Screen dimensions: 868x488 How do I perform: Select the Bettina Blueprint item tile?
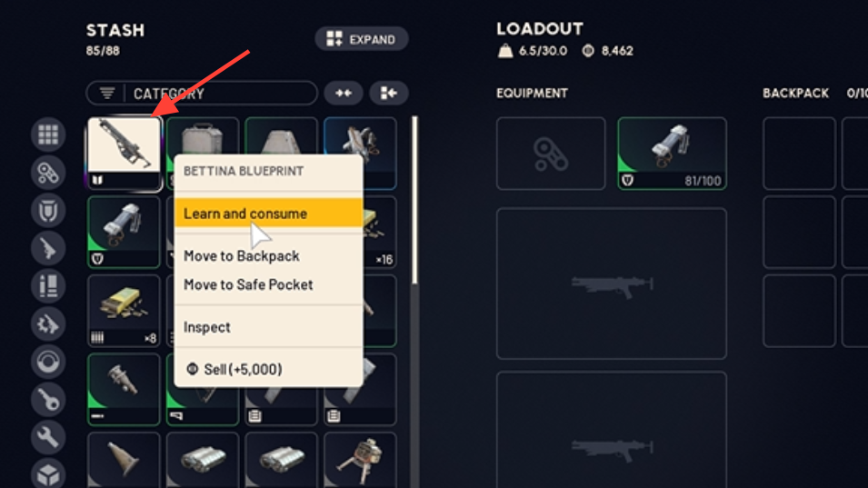click(124, 153)
